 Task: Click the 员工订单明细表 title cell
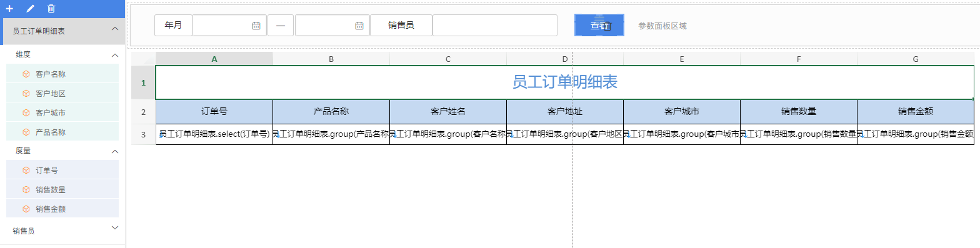(565, 82)
